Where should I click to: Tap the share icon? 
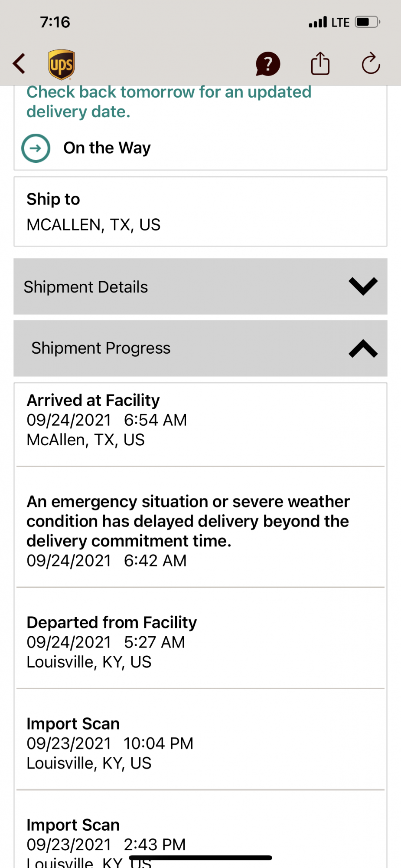pos(320,64)
